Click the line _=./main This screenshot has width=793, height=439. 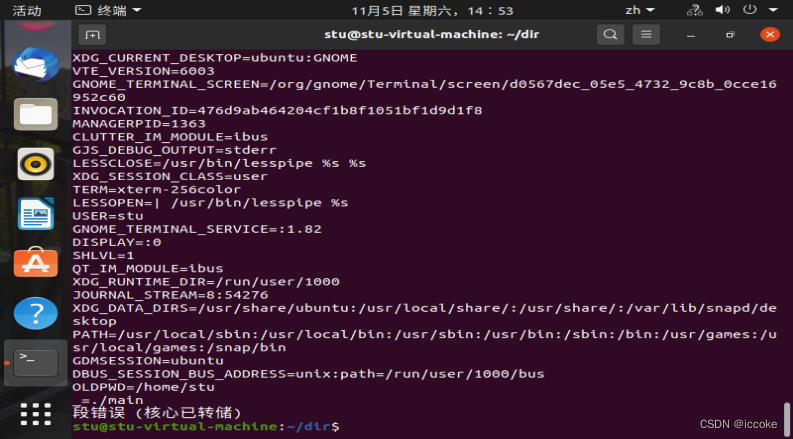(x=108, y=400)
